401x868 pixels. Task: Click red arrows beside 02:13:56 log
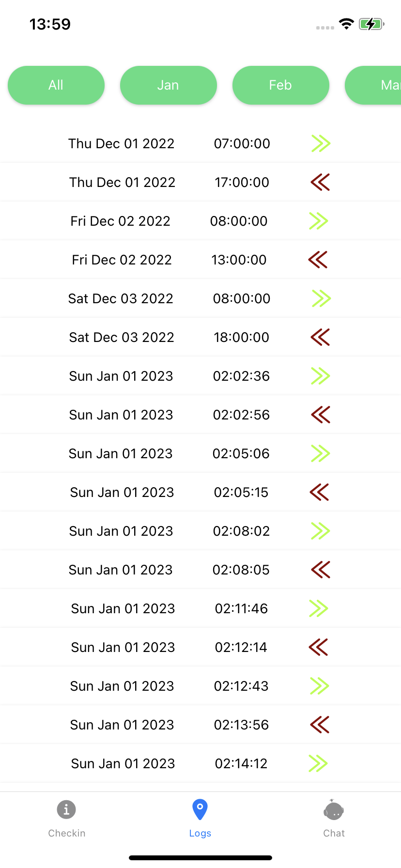click(320, 725)
